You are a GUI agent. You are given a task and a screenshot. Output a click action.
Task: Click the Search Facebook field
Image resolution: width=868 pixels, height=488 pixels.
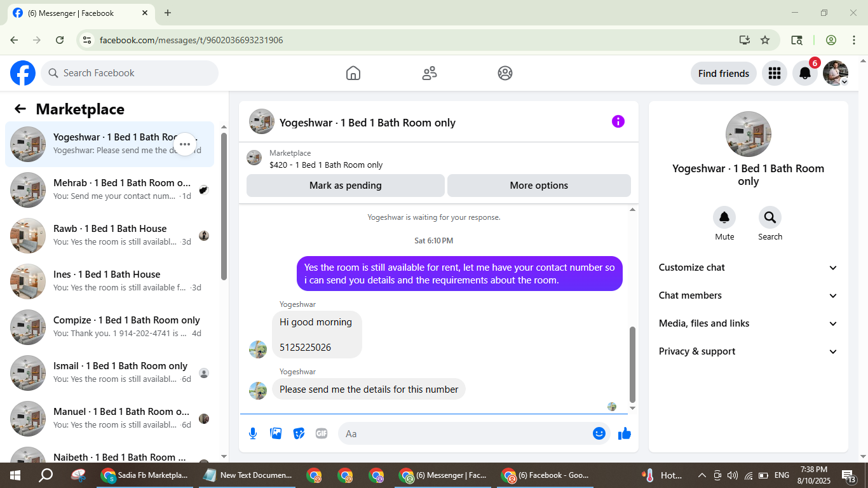click(x=130, y=73)
